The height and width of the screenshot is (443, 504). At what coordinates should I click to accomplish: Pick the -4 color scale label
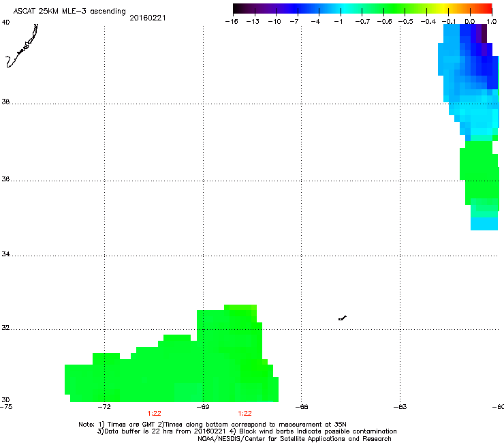coord(315,22)
